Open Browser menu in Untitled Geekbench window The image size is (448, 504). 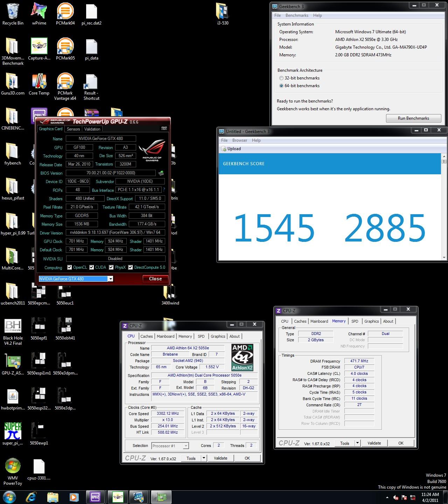click(x=240, y=140)
